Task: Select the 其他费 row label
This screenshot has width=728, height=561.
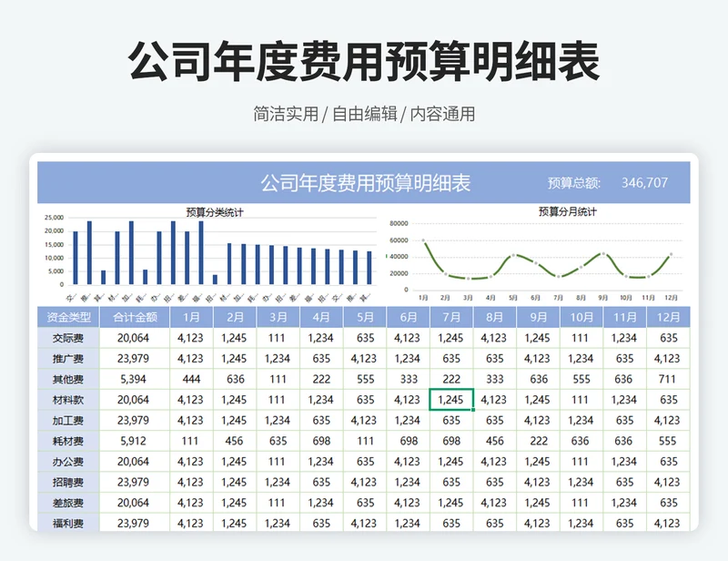Action: [x=68, y=379]
